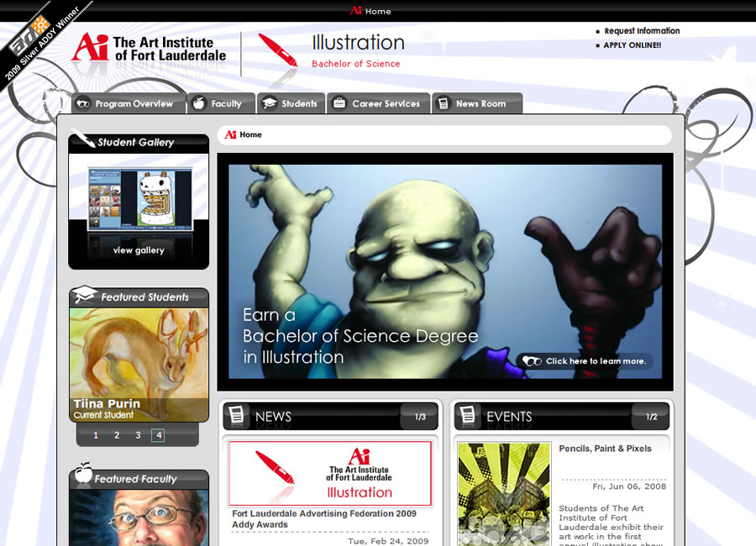The width and height of the screenshot is (756, 546).
Task: Click the Events 1/2 page indicator
Action: click(x=651, y=417)
